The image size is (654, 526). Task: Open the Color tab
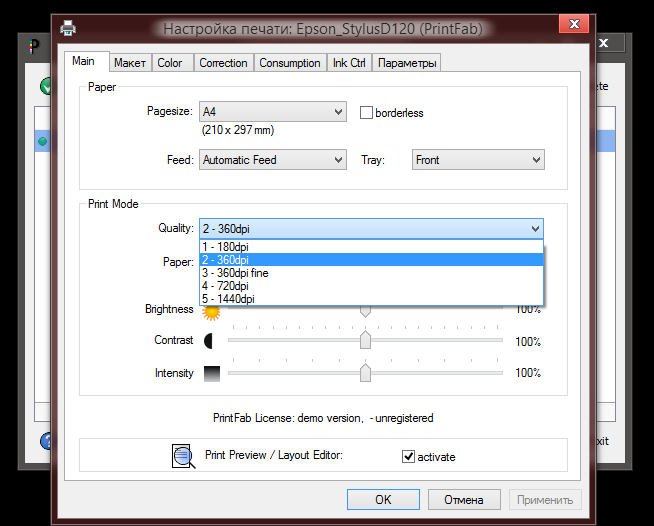[x=172, y=63]
